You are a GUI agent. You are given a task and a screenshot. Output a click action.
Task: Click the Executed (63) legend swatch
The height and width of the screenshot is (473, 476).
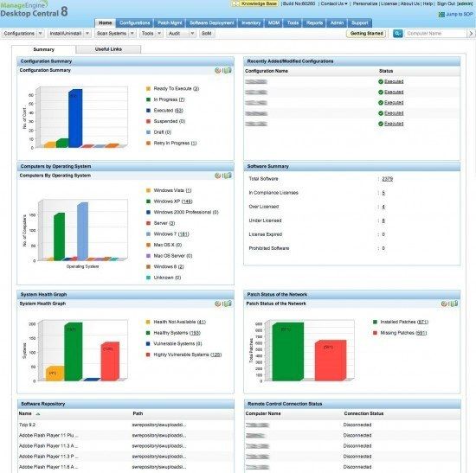148,111
